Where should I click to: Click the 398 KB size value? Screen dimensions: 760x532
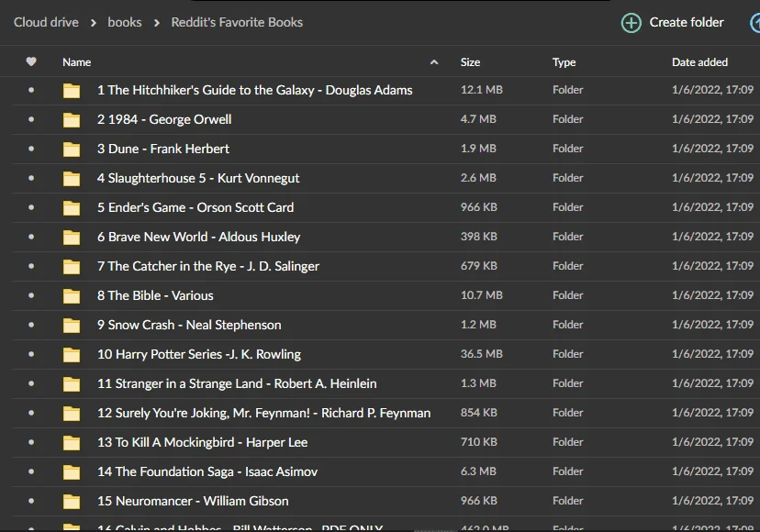tap(478, 237)
